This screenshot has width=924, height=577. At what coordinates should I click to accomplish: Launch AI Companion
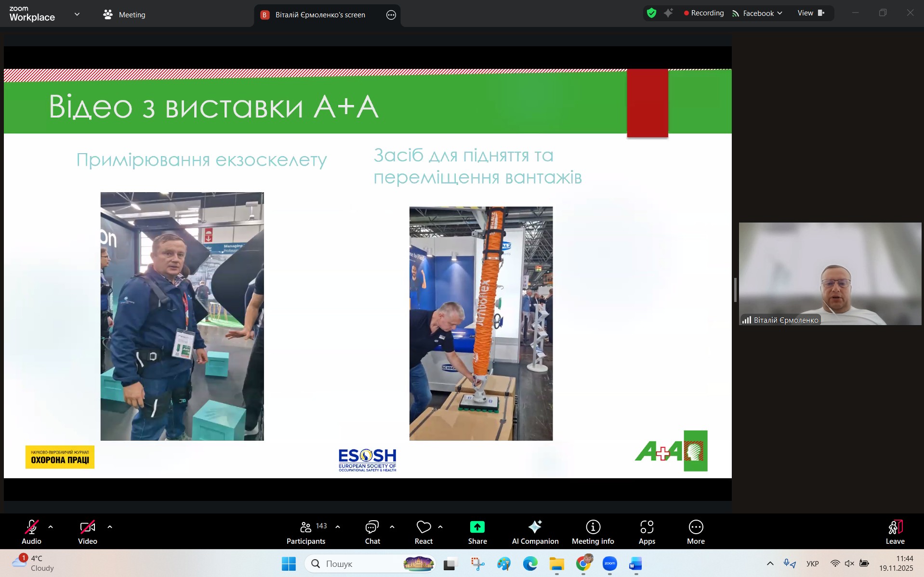tap(535, 532)
